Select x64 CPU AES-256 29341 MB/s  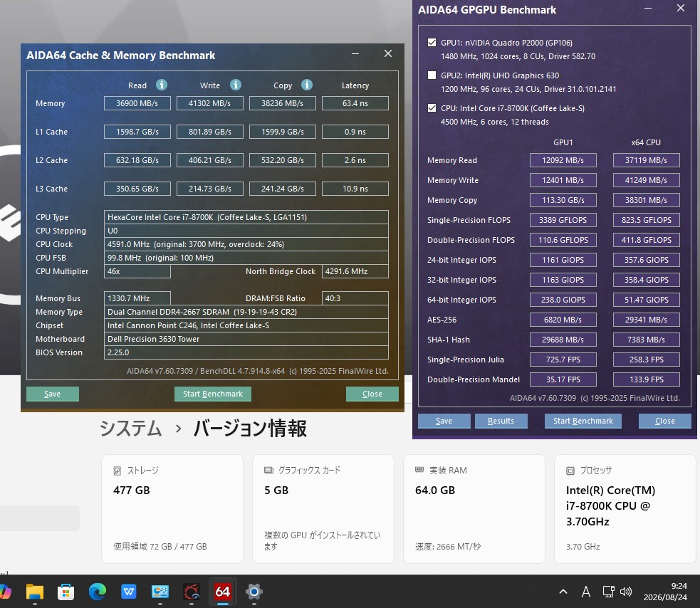647,320
